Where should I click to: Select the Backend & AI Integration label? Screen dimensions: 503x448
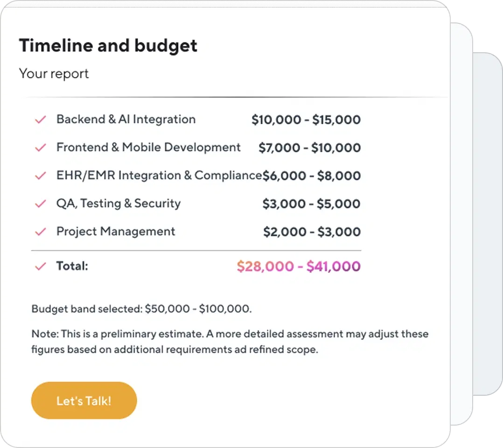[126, 119]
